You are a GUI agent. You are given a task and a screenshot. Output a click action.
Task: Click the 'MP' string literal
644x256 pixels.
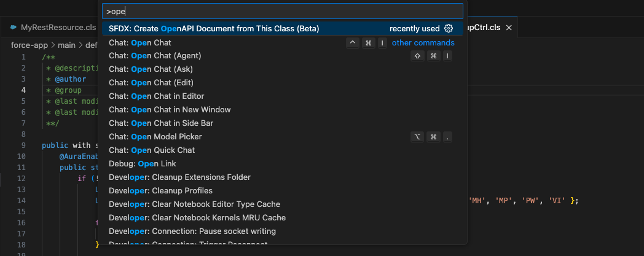(503, 201)
